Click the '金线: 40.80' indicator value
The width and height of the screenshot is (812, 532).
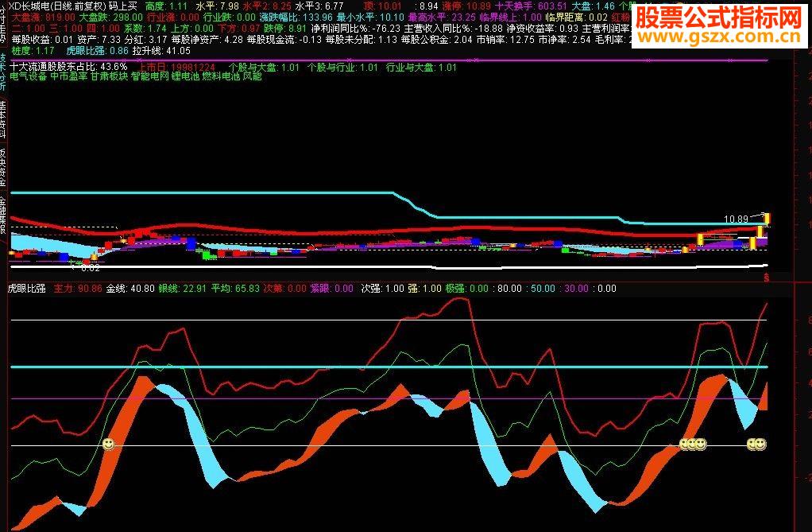[x=130, y=289]
